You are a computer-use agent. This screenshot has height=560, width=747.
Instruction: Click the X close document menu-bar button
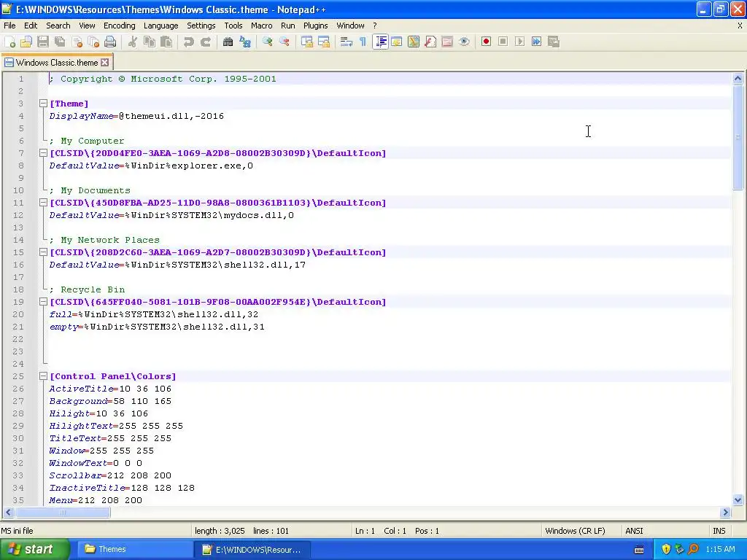coord(740,26)
